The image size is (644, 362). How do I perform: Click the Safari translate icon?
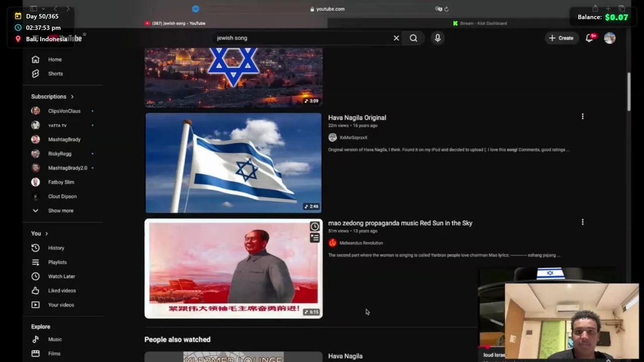click(438, 9)
